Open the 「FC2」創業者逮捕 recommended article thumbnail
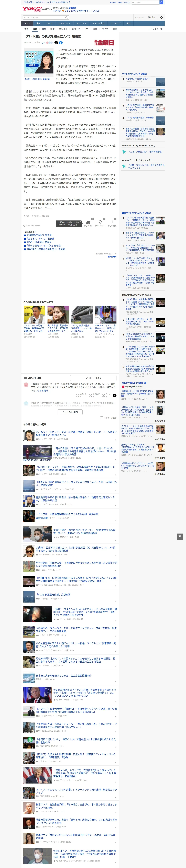 82,315
